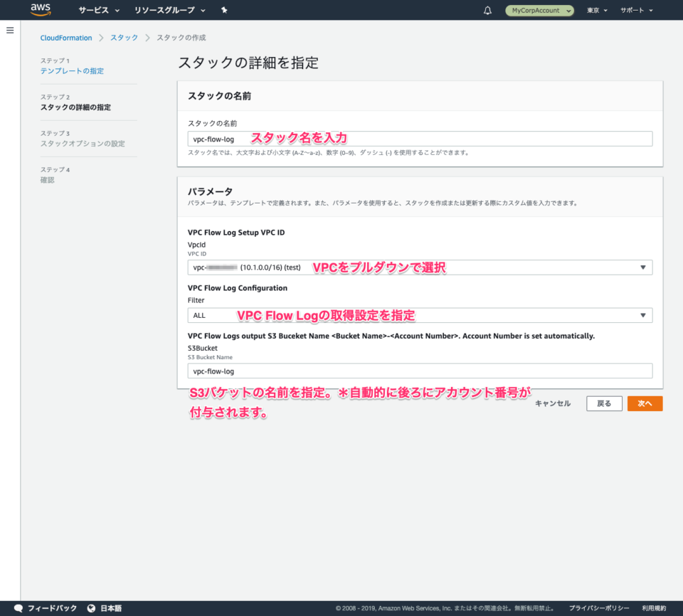Open the CloudFormation breadcrumb link
Viewport: 683px width, 616px height.
click(x=65, y=37)
